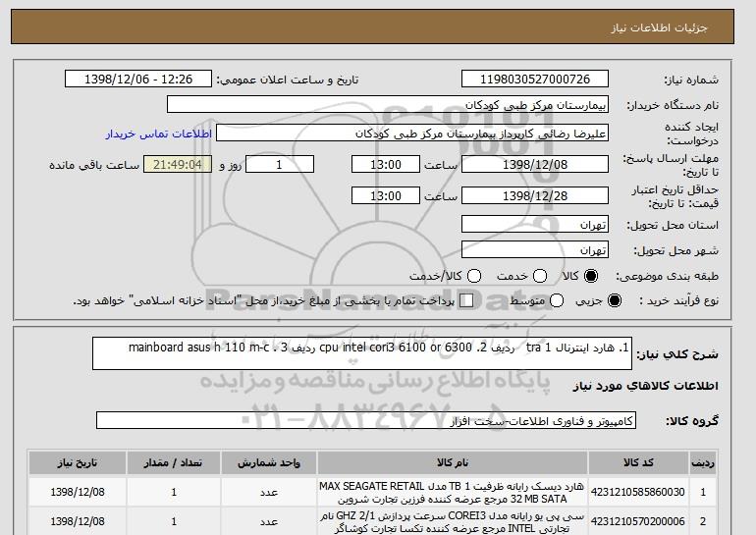The height and width of the screenshot is (535, 756).
Task: Click the delivery province field تهران
Action: [535, 225]
